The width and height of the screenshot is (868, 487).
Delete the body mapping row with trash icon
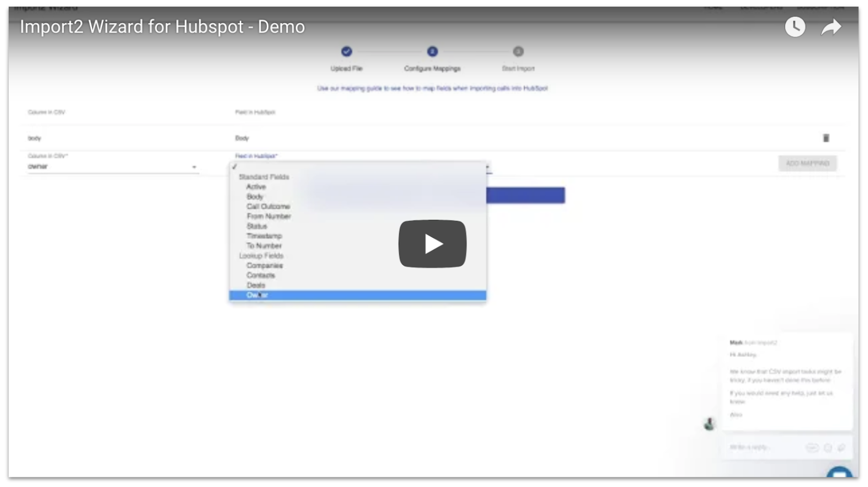point(826,138)
